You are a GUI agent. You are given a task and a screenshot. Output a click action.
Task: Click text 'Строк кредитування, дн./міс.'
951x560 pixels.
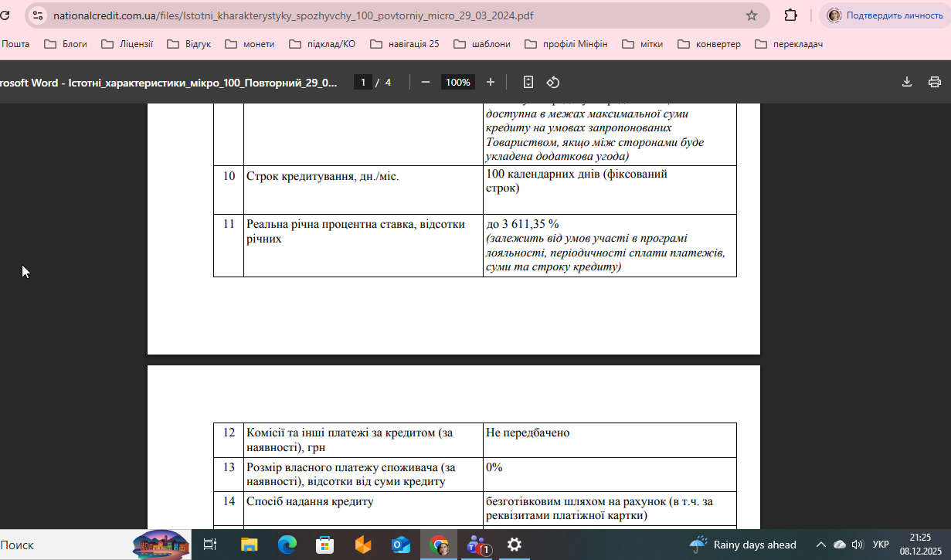[323, 176]
